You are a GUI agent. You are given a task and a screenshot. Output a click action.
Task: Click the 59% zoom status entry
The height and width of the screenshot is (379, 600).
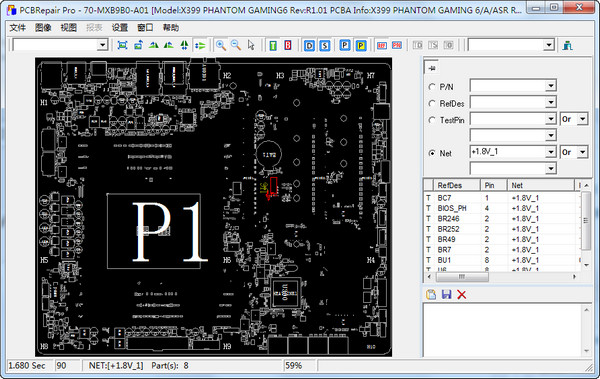(293, 366)
